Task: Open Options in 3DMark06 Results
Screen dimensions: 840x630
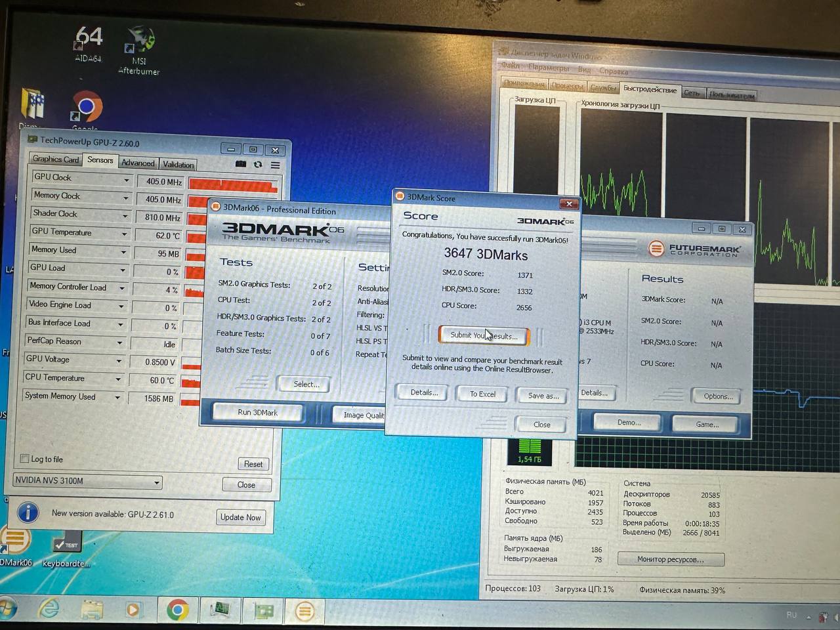Action: pyautogui.click(x=718, y=396)
